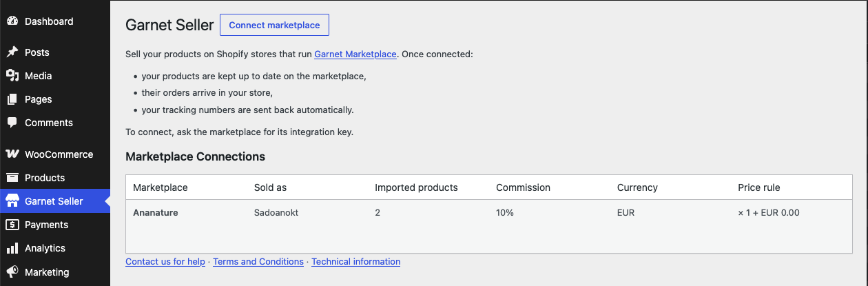Click the Price rule column header
This screenshot has width=868, height=286.
tap(758, 187)
